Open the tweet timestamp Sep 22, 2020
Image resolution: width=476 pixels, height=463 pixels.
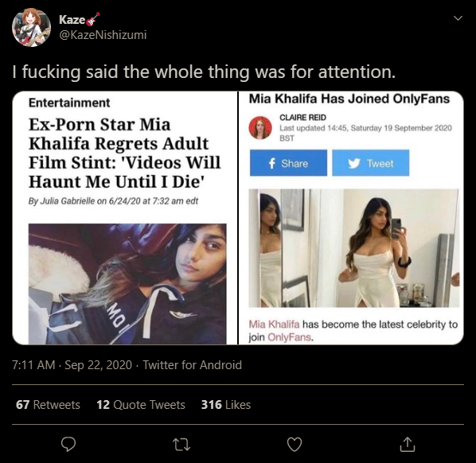coord(72,364)
